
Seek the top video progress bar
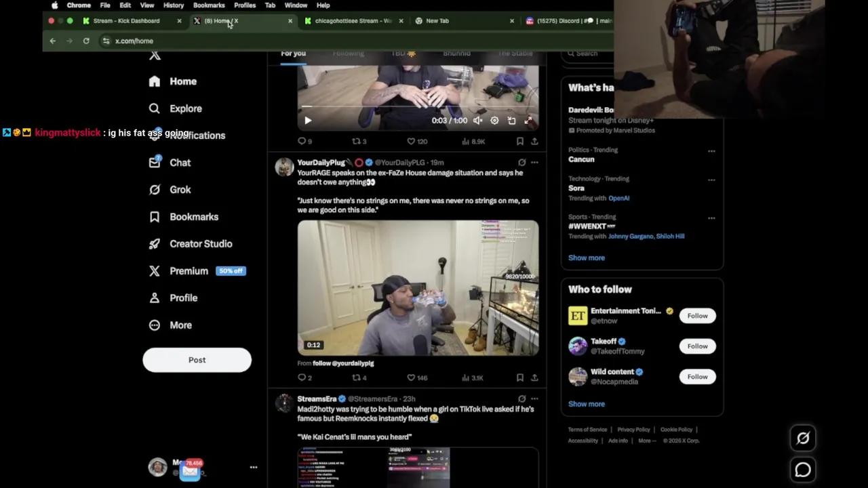click(x=418, y=106)
